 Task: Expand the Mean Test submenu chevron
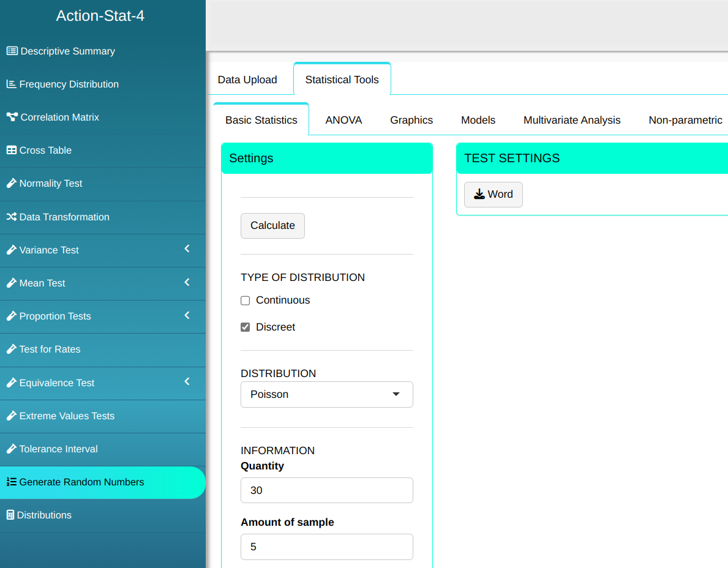(187, 282)
